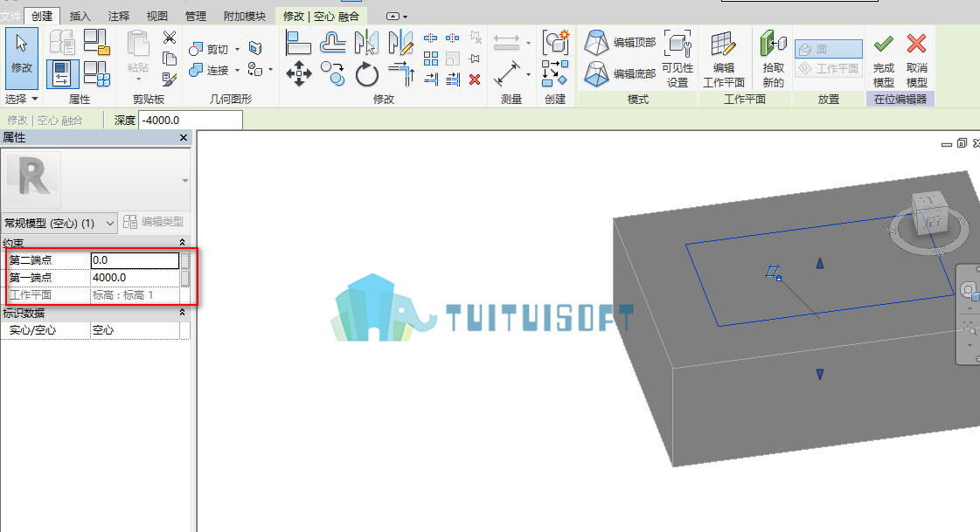Click the Cut to clipboard scissors icon
This screenshot has width=980, height=532.
170,38
